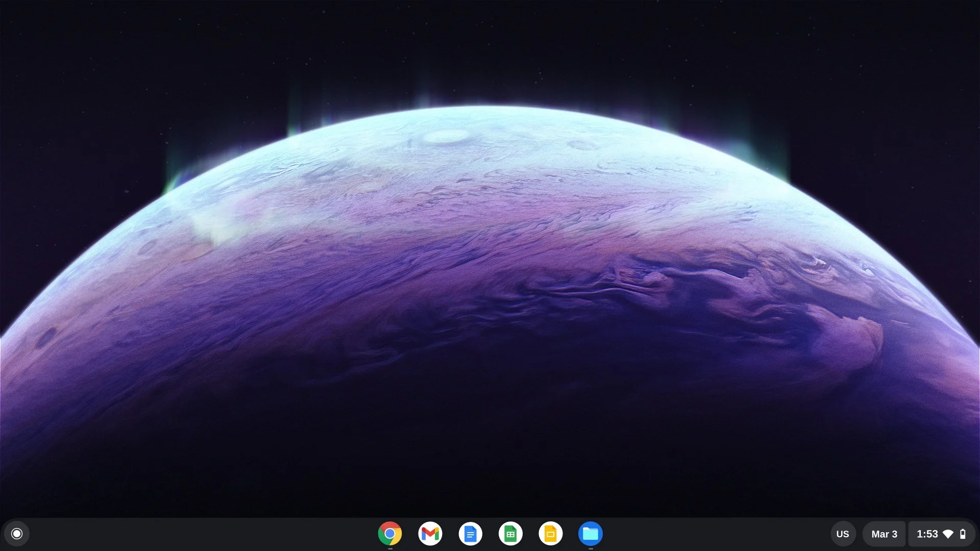Click the desktop wallpaper

490,255
